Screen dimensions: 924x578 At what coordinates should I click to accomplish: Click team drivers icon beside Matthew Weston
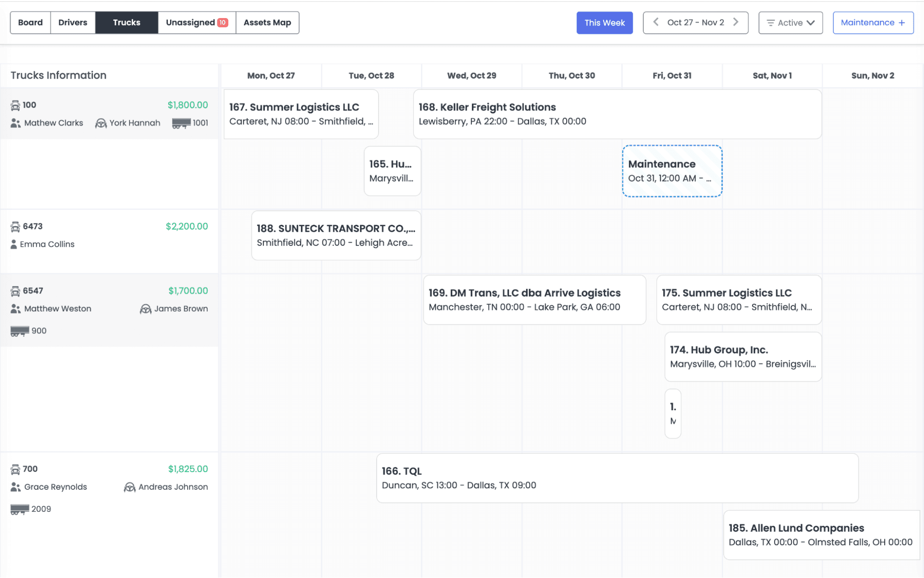(x=15, y=309)
